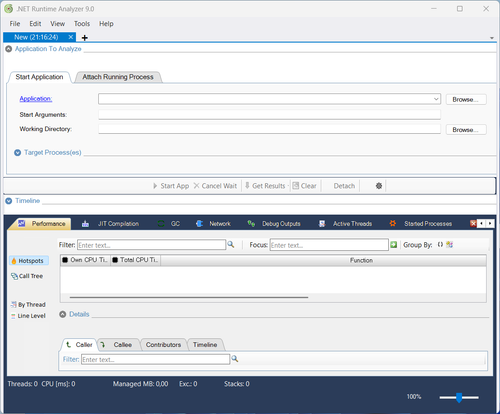Focus the hotspots Filter text box
The width and height of the screenshot is (500, 414).
(x=152, y=245)
